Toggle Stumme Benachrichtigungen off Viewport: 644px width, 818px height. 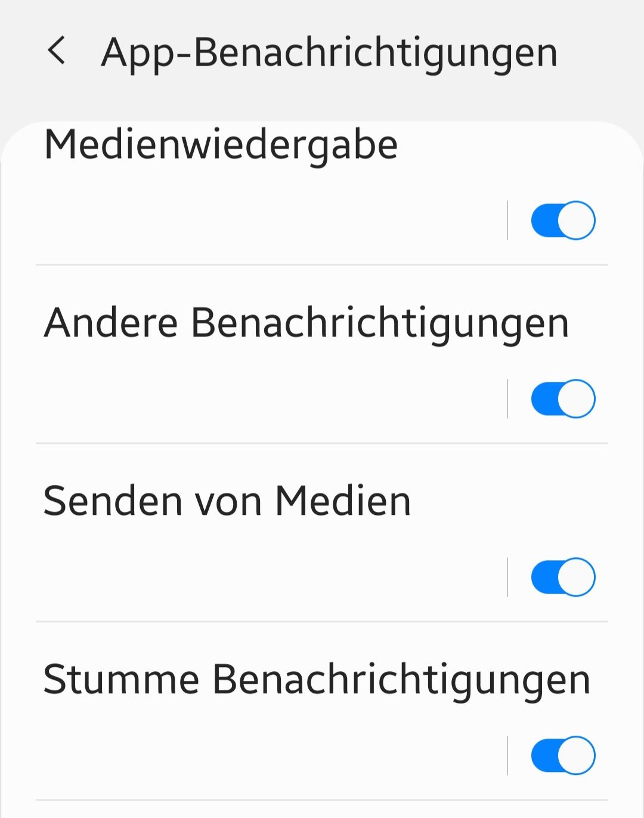(563, 755)
